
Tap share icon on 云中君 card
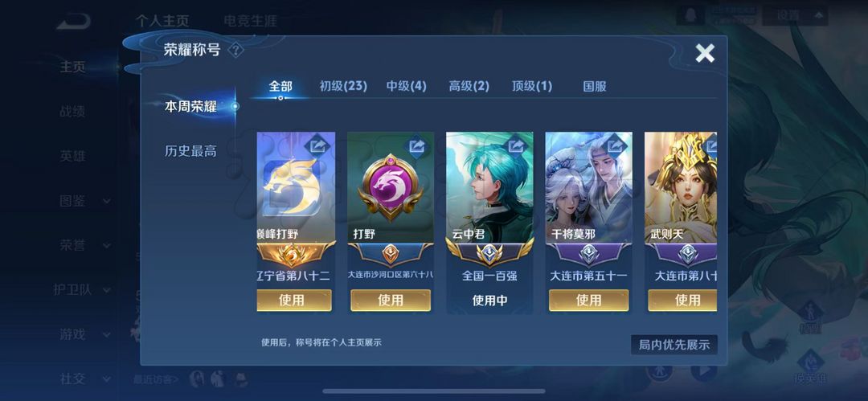click(x=515, y=146)
